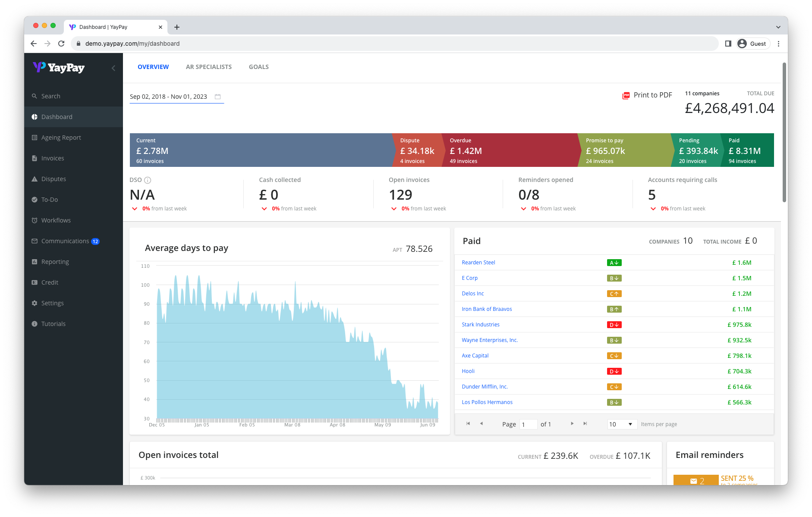Go to the last page of Paid table

585,424
